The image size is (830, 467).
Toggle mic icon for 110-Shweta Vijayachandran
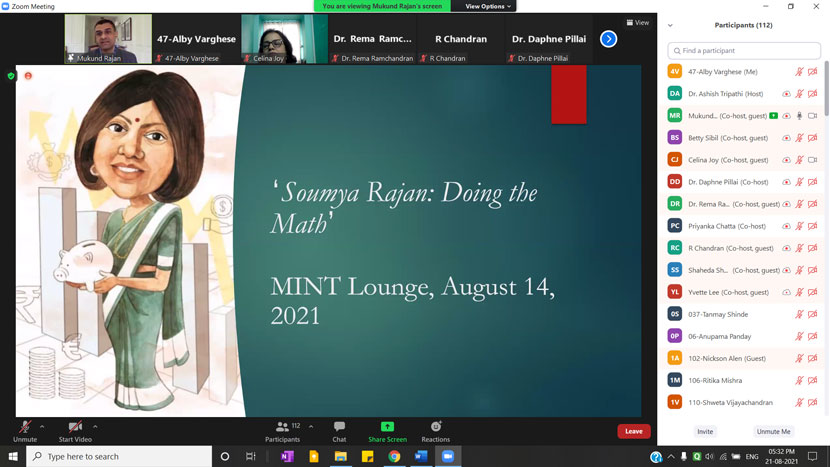point(799,402)
